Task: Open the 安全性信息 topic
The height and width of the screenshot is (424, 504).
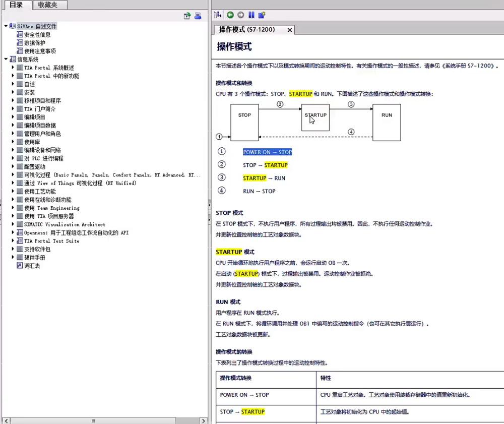Action: (x=37, y=35)
